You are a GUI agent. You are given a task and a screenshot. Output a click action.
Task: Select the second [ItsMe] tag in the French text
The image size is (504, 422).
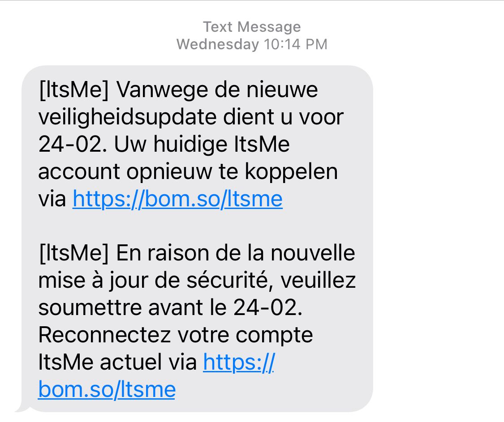74,253
